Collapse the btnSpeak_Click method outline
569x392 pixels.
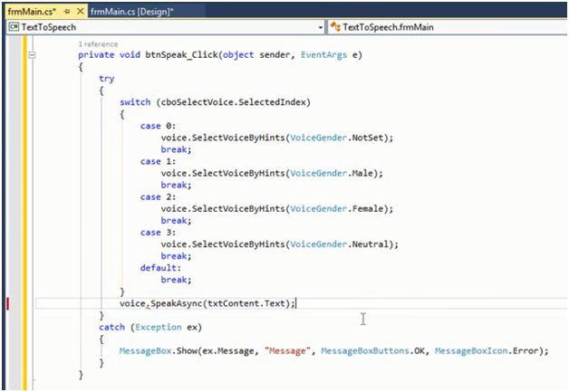tap(32, 55)
